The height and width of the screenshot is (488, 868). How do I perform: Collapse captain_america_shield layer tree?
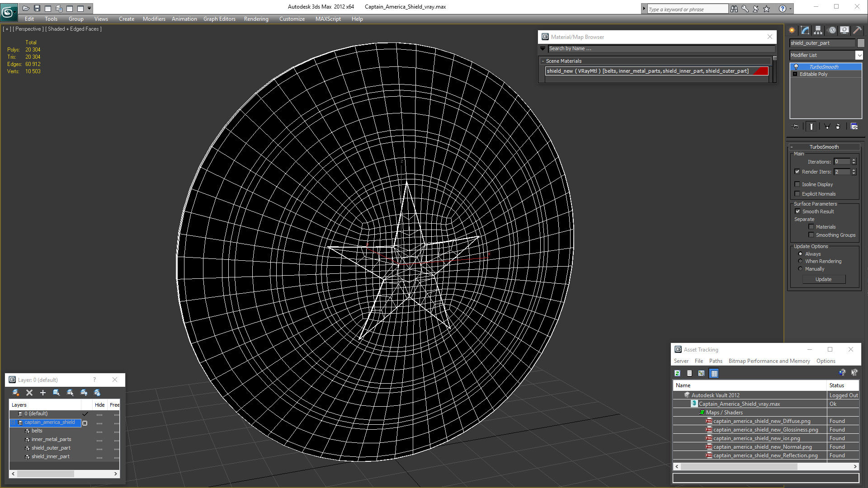pos(13,422)
